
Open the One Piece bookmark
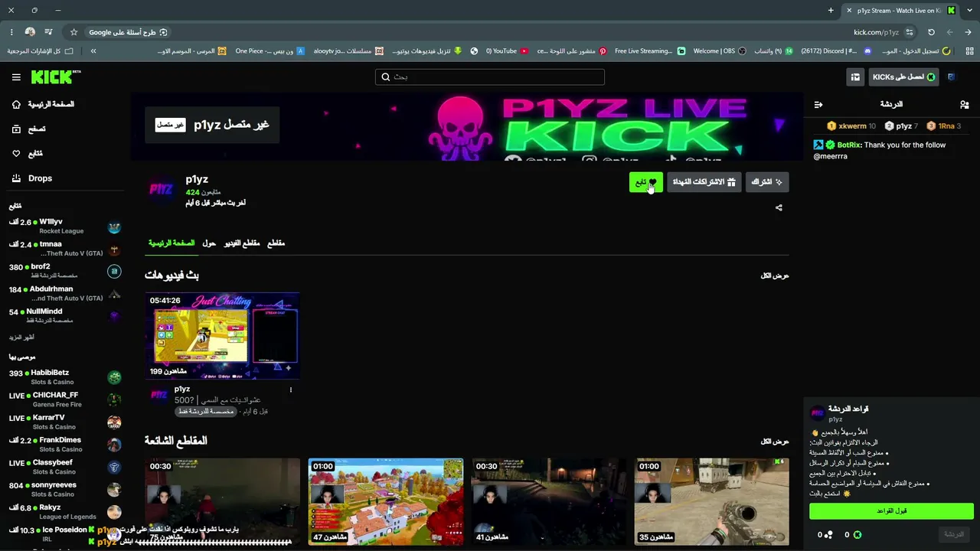point(270,51)
